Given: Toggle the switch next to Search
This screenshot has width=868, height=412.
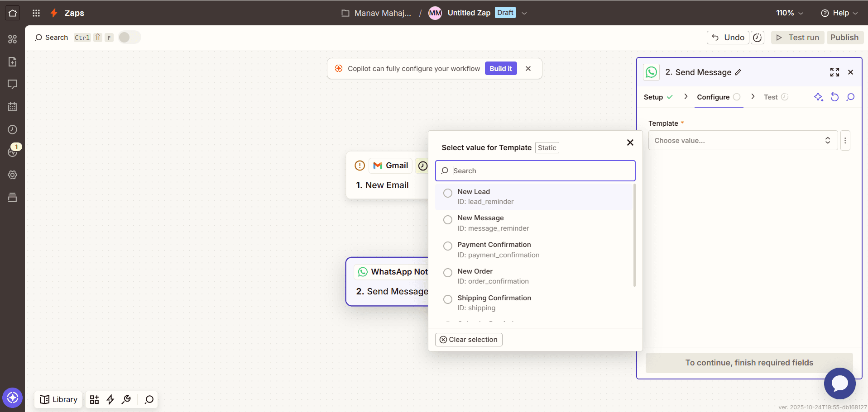Looking at the screenshot, I should pyautogui.click(x=129, y=37).
